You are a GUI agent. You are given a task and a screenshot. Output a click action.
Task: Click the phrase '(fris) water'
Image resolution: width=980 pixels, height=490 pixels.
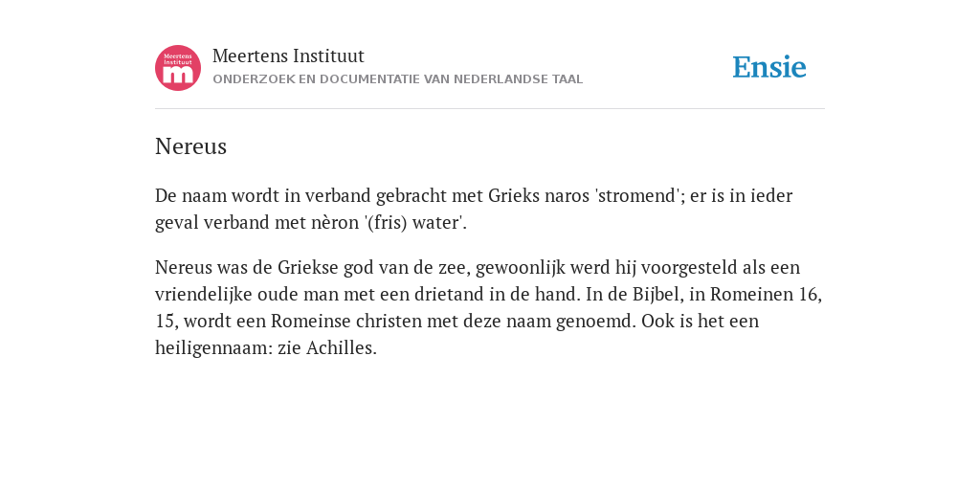point(415,223)
